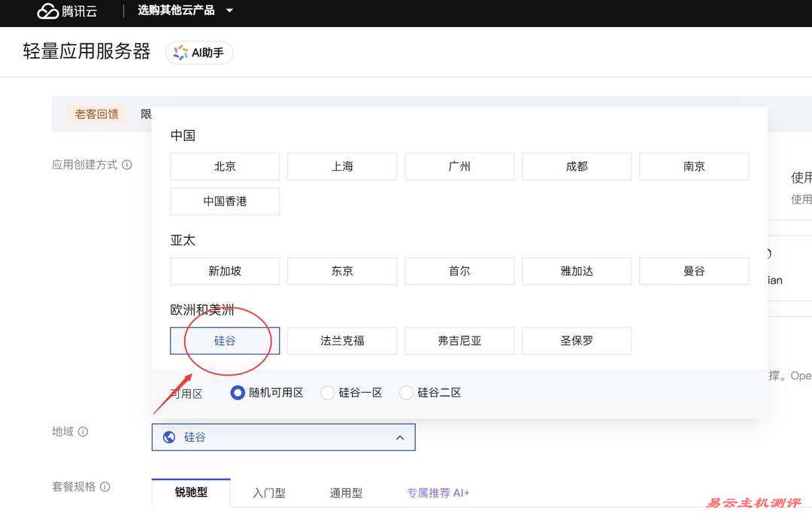Screen dimensions: 812x517
Task: Select 北京 region
Action: 225,166
